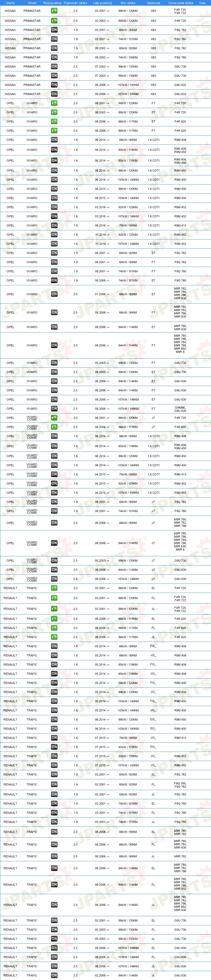Click 'EG_' cell in TRAFIC 06.2014 103kW/140KM row
The image size is (211, 980).
point(153,728)
